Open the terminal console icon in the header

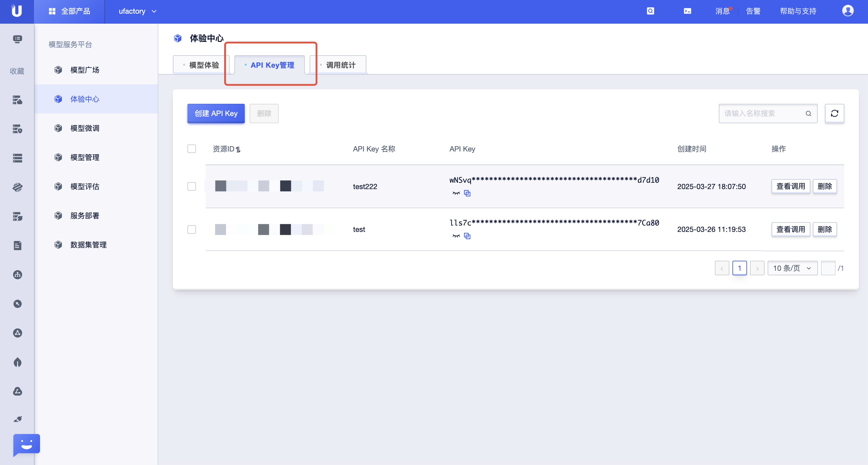pos(687,11)
